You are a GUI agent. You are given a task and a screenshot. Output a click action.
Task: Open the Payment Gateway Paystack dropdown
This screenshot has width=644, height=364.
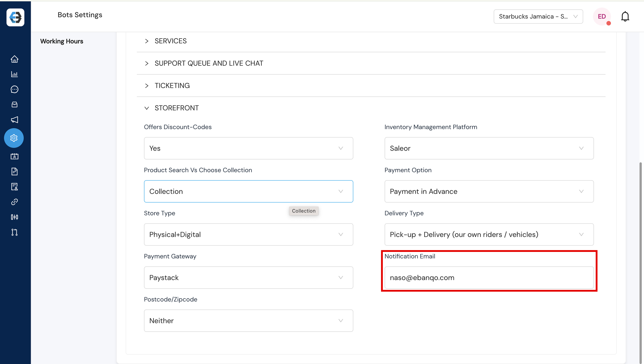(248, 277)
